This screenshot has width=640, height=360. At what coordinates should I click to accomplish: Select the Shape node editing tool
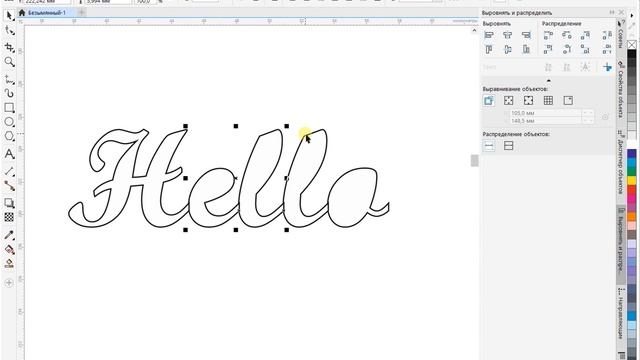[x=9, y=31]
